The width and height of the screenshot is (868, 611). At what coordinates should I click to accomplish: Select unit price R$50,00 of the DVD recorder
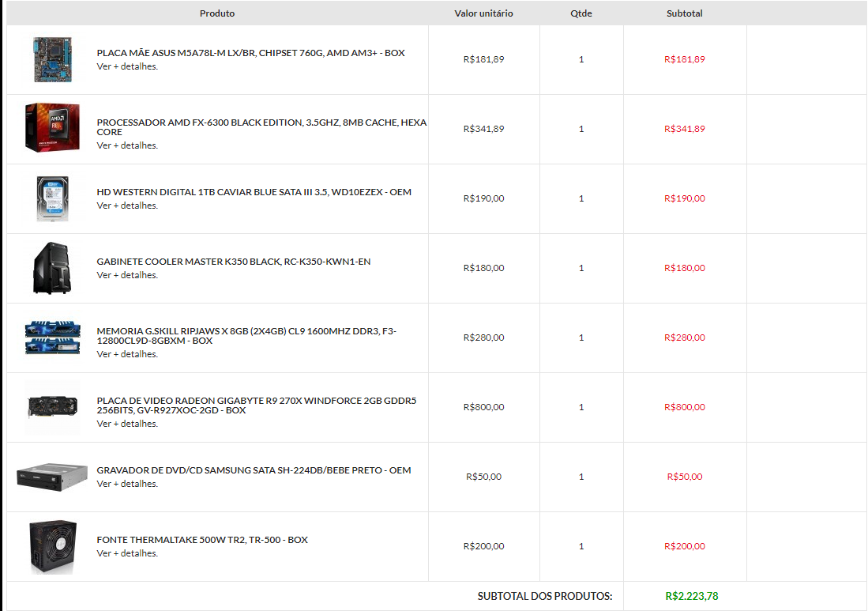click(x=484, y=477)
